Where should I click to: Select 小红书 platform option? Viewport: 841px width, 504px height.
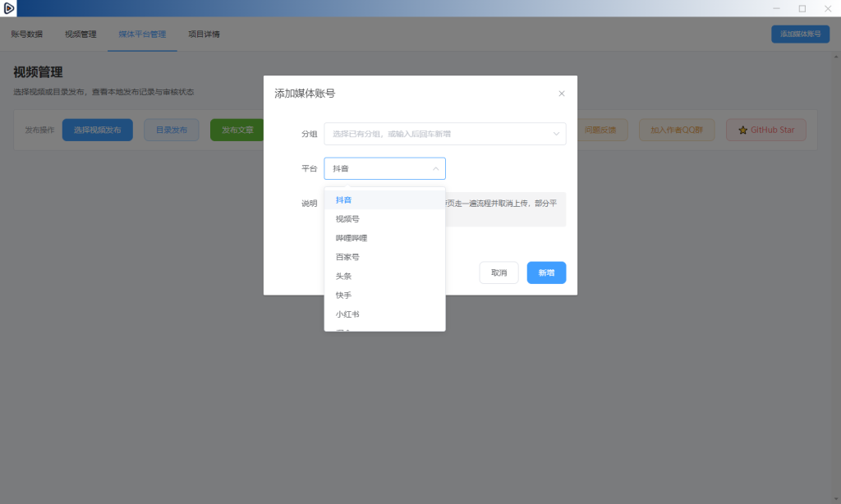coord(384,314)
